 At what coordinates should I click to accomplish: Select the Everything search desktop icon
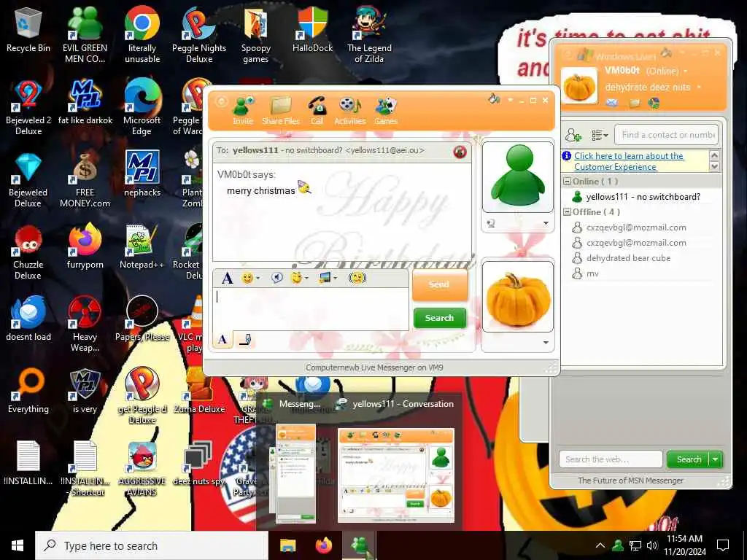(x=28, y=392)
